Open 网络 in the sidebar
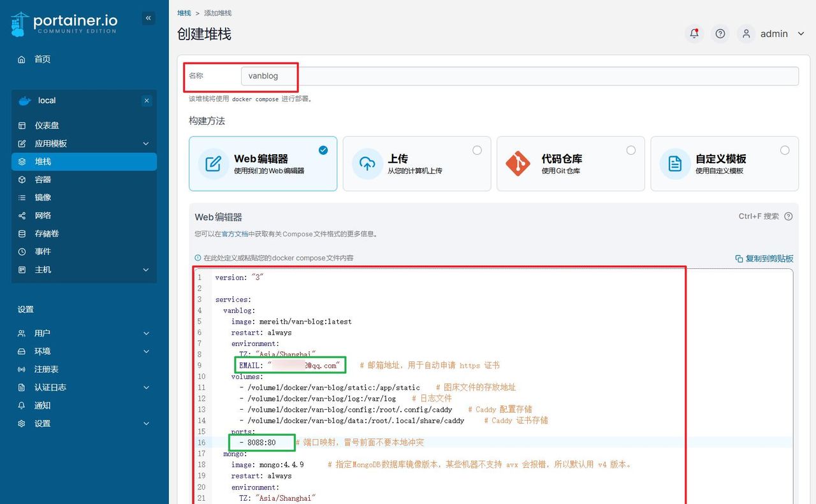Image resolution: width=816 pixels, height=504 pixels. click(84, 215)
